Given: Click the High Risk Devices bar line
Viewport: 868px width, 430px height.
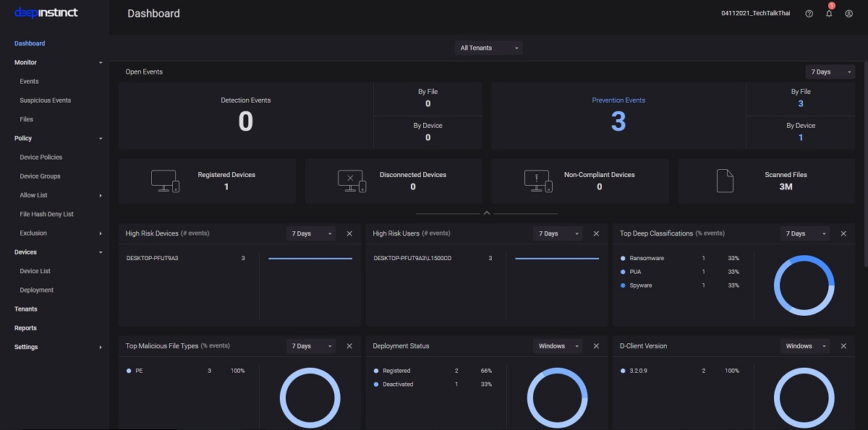Looking at the screenshot, I should click(310, 258).
